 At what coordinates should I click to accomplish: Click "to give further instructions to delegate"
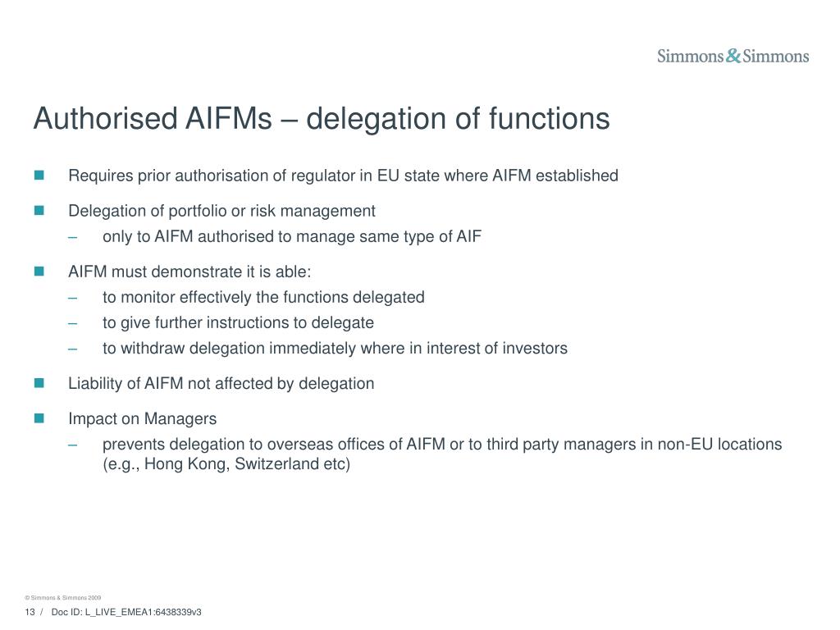click(x=238, y=323)
